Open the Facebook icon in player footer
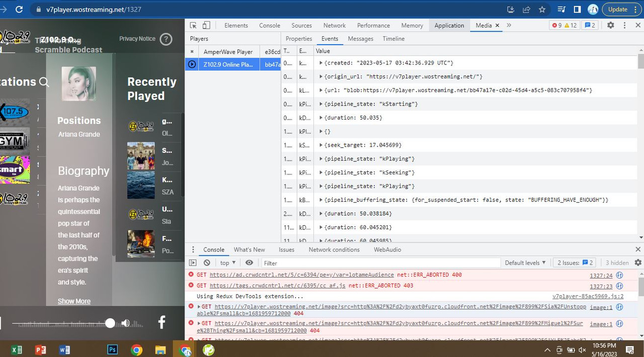The height and width of the screenshot is (357, 644). coord(162,322)
